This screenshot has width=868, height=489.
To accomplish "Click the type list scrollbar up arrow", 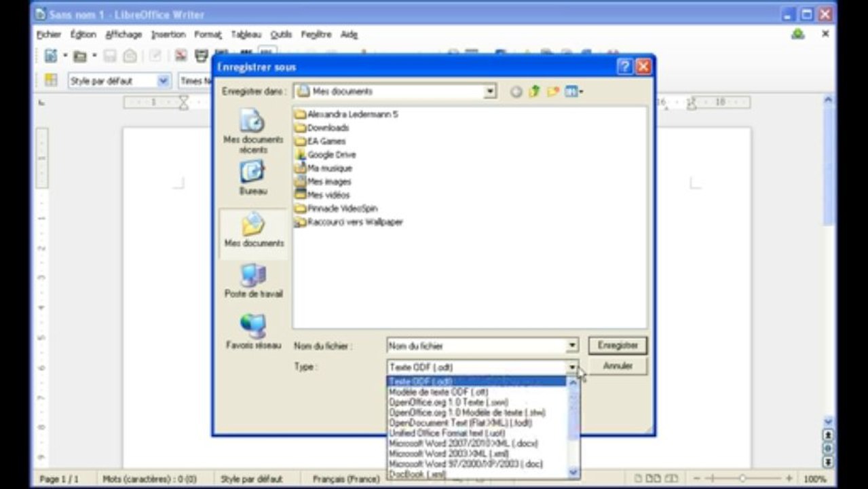I will 573,382.
